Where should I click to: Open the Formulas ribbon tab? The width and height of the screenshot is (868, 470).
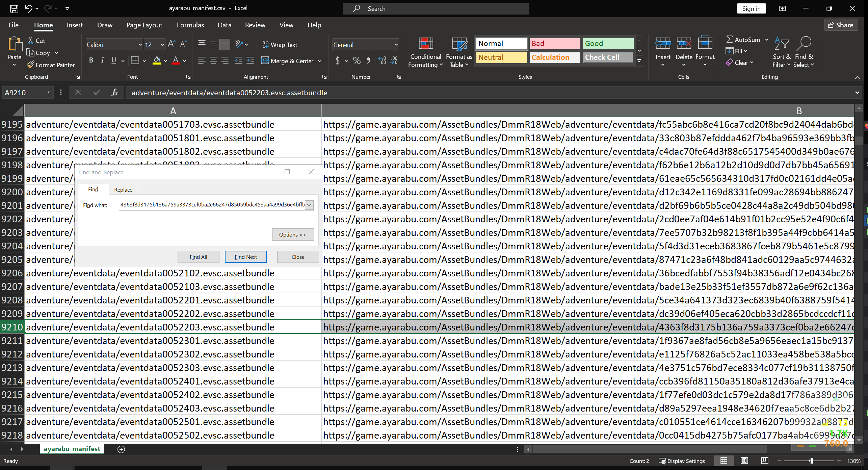(x=190, y=25)
